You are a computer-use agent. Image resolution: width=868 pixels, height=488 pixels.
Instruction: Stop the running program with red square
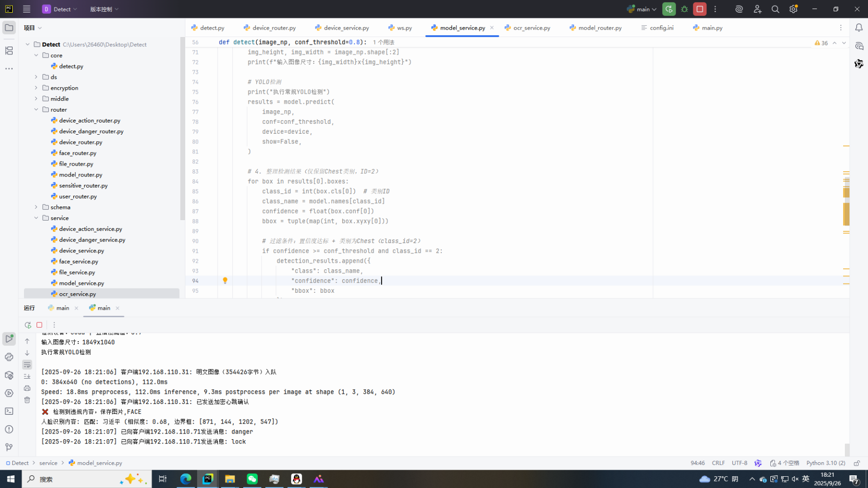pos(699,9)
